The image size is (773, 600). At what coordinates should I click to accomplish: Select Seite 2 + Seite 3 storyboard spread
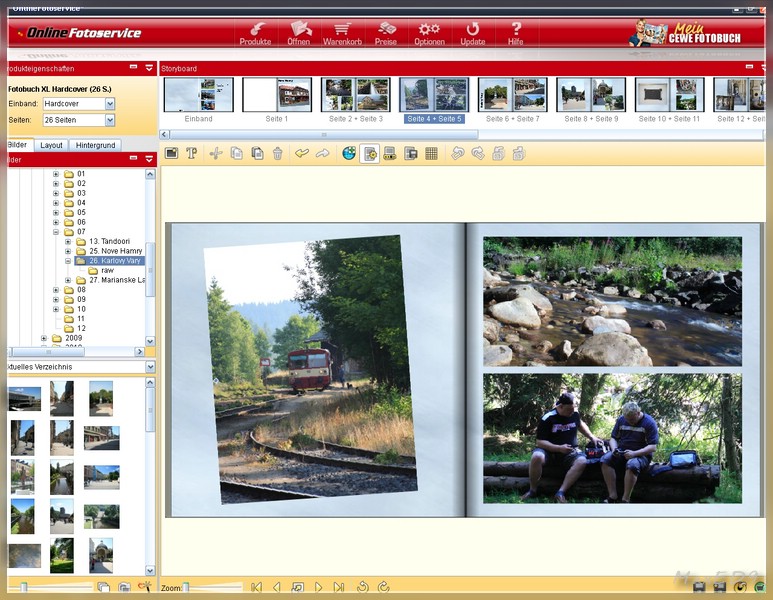click(x=355, y=95)
